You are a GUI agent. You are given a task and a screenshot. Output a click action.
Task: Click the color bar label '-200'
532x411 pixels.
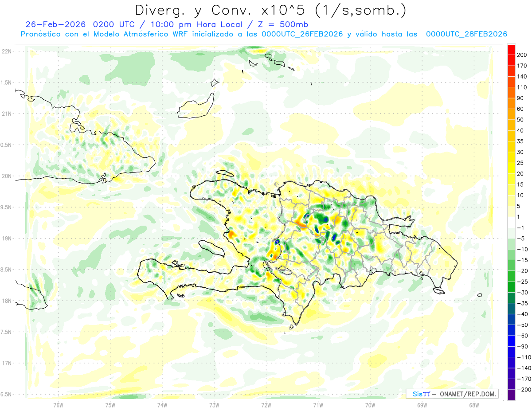tap(524, 390)
